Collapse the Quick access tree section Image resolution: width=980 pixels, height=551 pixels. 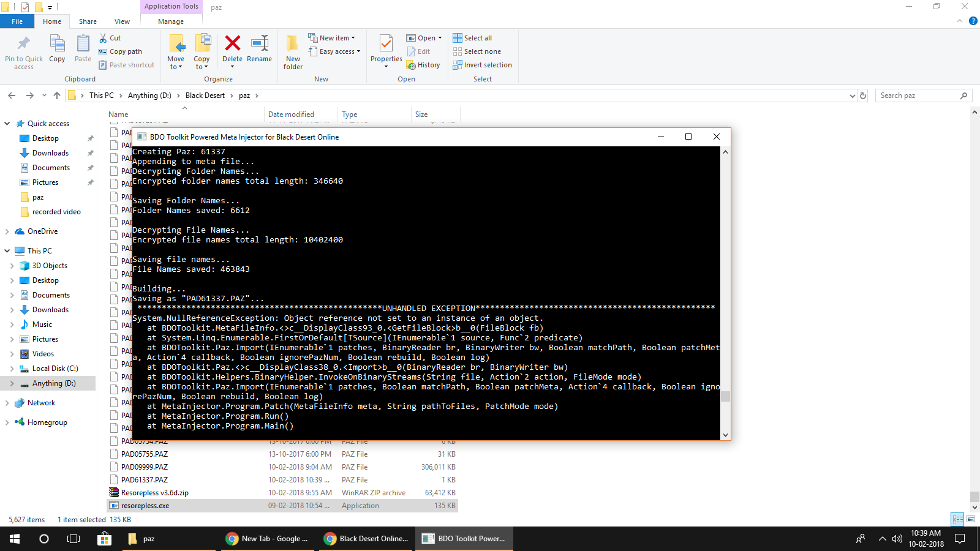pos(7,124)
